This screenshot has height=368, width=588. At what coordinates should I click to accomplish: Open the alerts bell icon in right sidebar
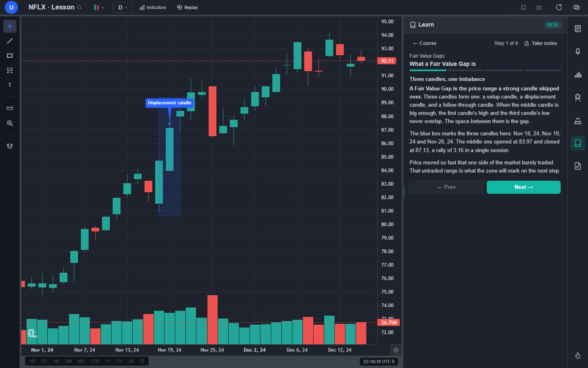pos(578,51)
